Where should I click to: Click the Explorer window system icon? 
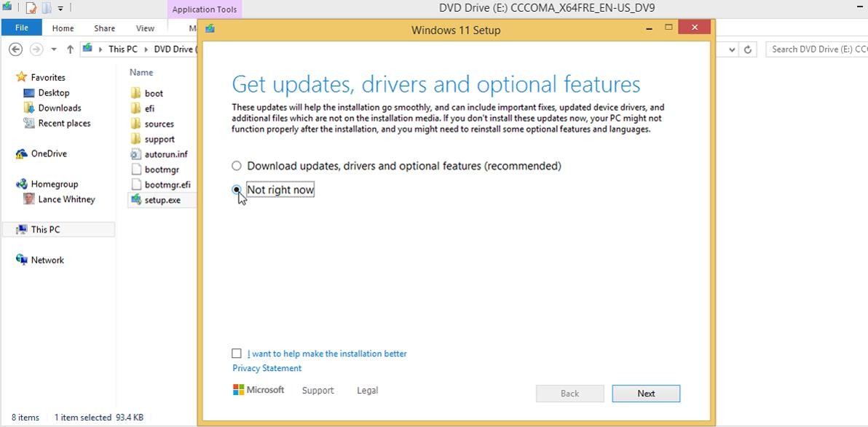pyautogui.click(x=7, y=7)
